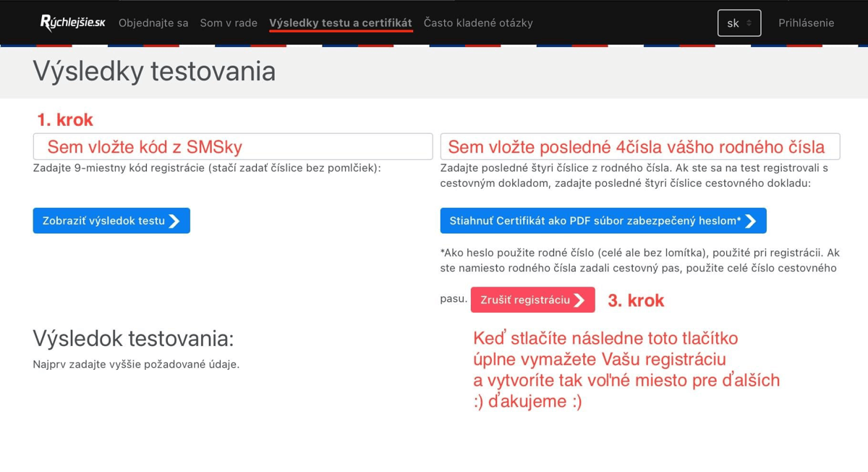Focus the SMS registration code field
Viewport: 868px width, 472px height.
(x=233, y=147)
